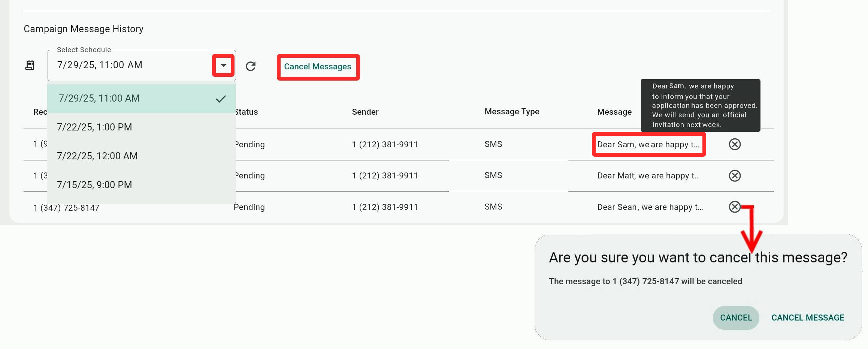
Task: Click the Campaign Message History heading
Action: coord(84,29)
